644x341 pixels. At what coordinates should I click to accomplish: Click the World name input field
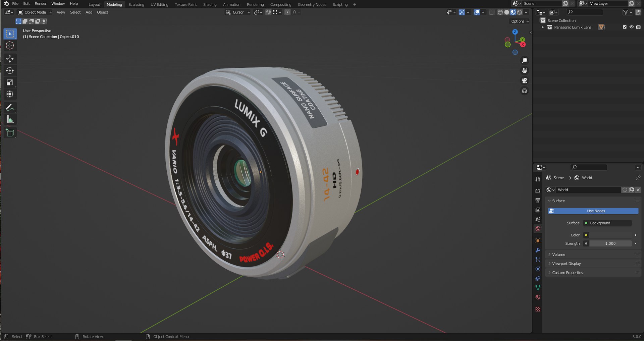588,190
